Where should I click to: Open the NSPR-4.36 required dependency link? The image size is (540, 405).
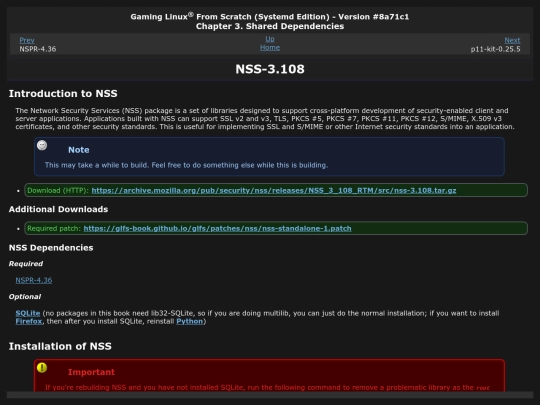(34, 280)
